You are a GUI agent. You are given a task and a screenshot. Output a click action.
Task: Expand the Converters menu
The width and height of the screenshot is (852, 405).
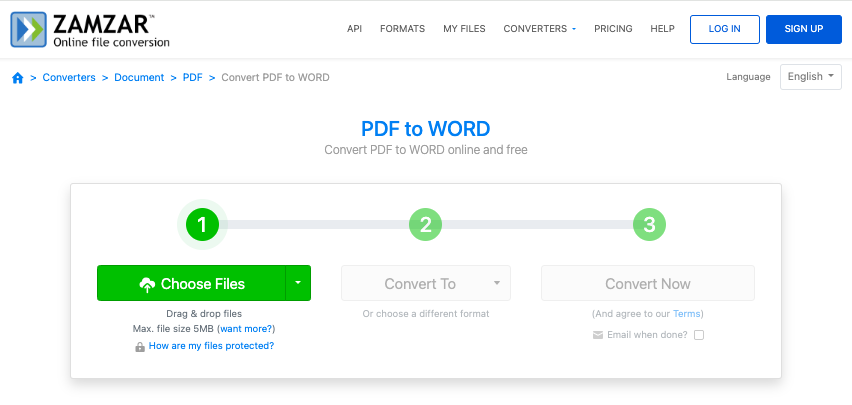(x=540, y=29)
